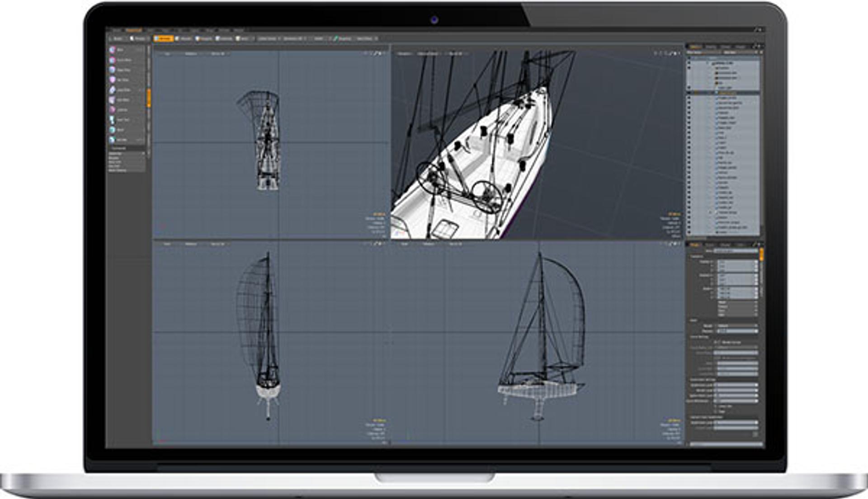Click the green pen snapping button

coord(343,38)
